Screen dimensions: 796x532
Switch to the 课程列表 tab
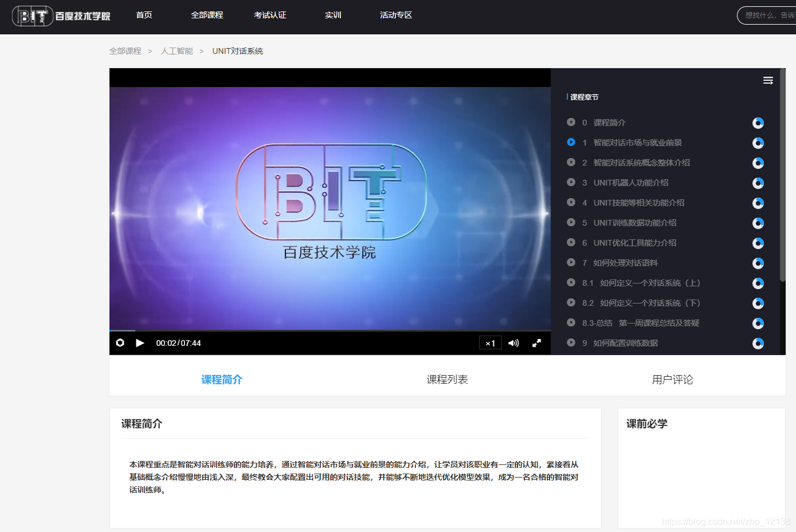tap(447, 380)
